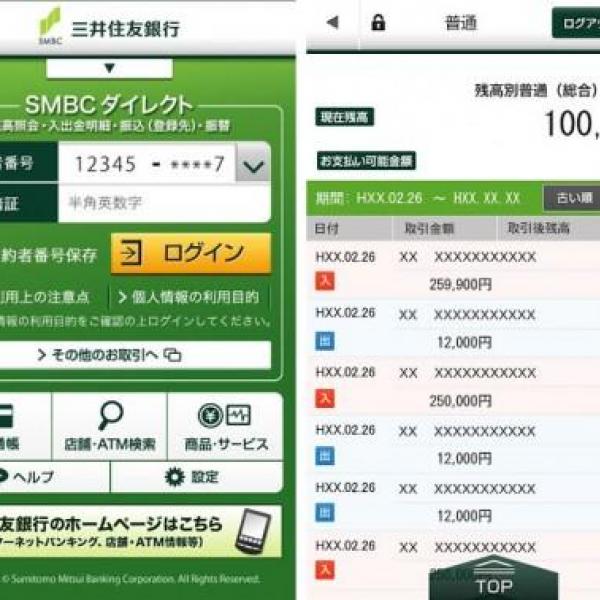
Task: Click the orange ログイン button
Action: pos(191,253)
